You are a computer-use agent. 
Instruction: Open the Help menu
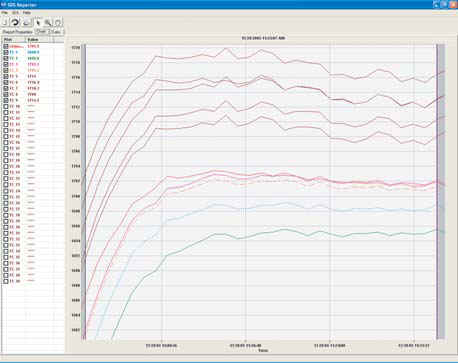pos(27,13)
